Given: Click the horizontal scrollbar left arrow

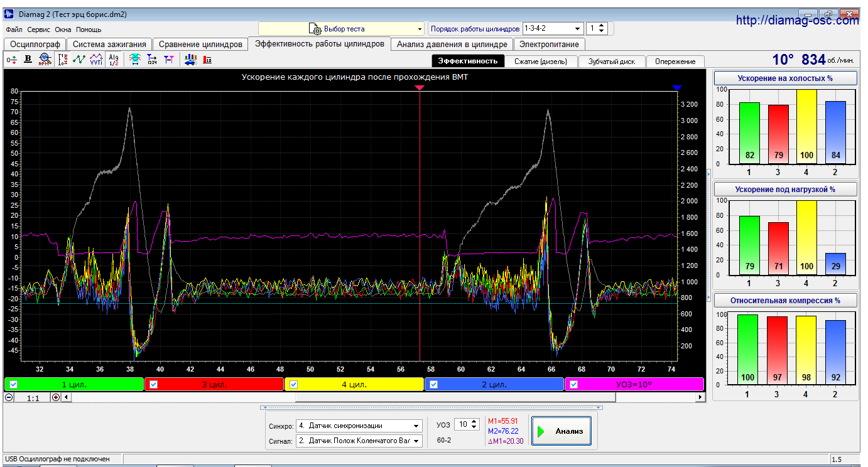Looking at the screenshot, I should (x=67, y=397).
